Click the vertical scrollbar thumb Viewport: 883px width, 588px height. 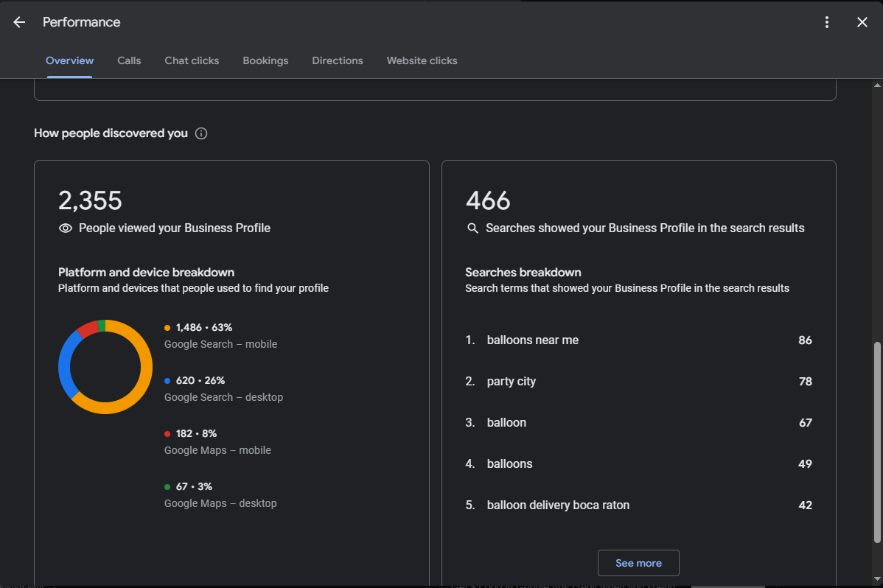(x=876, y=442)
